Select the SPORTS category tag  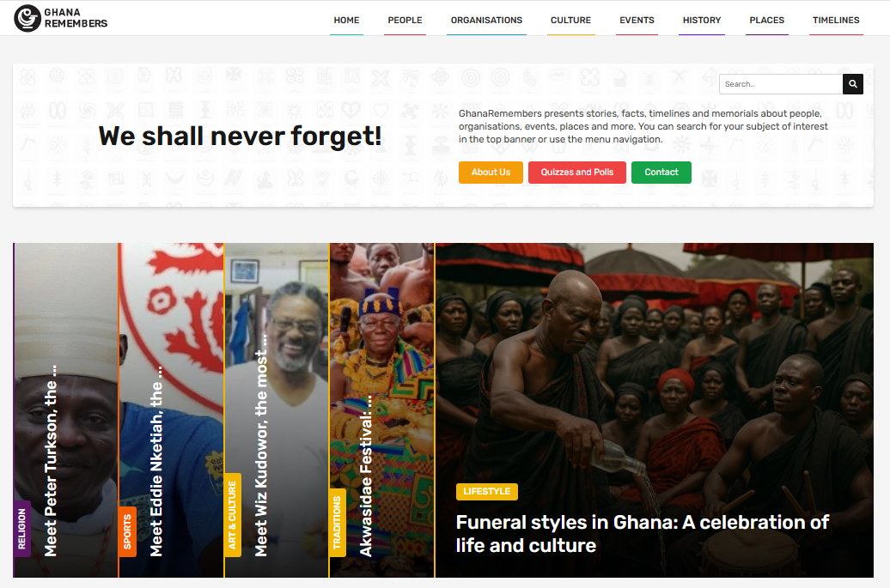point(128,531)
